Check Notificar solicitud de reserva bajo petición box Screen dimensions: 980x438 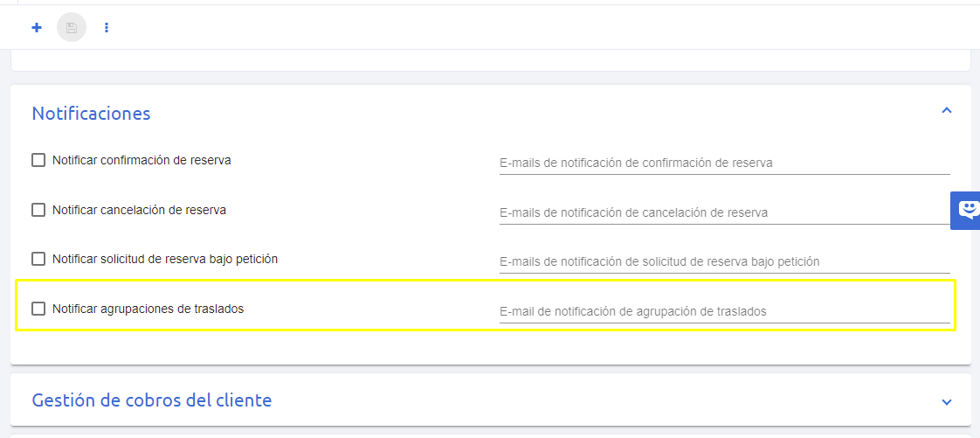coord(38,259)
